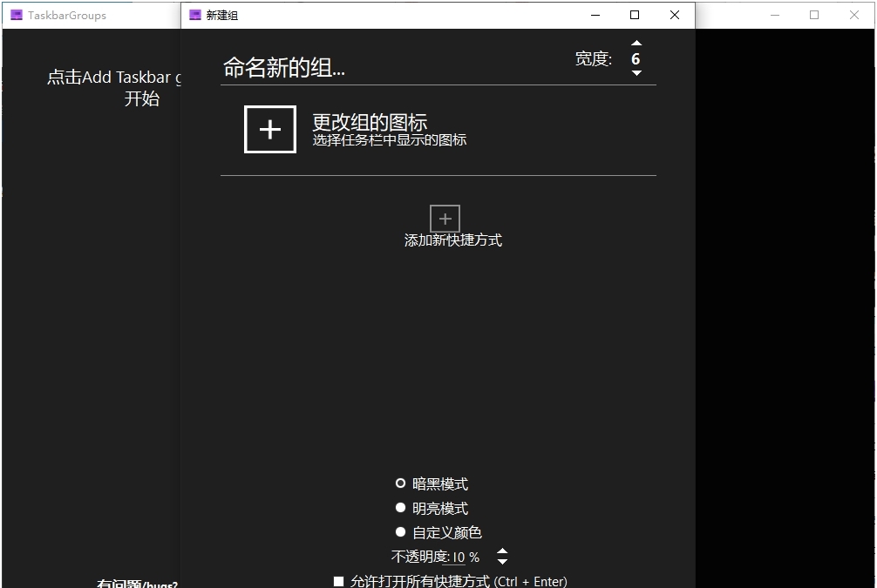Click the 点击Add Taskbar 开始 prompt text
This screenshot has height=588, width=877.
pos(113,87)
